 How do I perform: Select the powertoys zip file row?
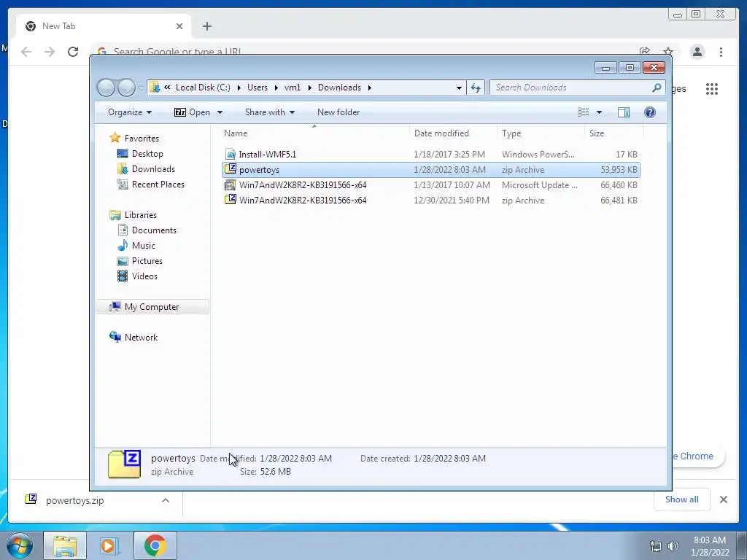pos(430,169)
